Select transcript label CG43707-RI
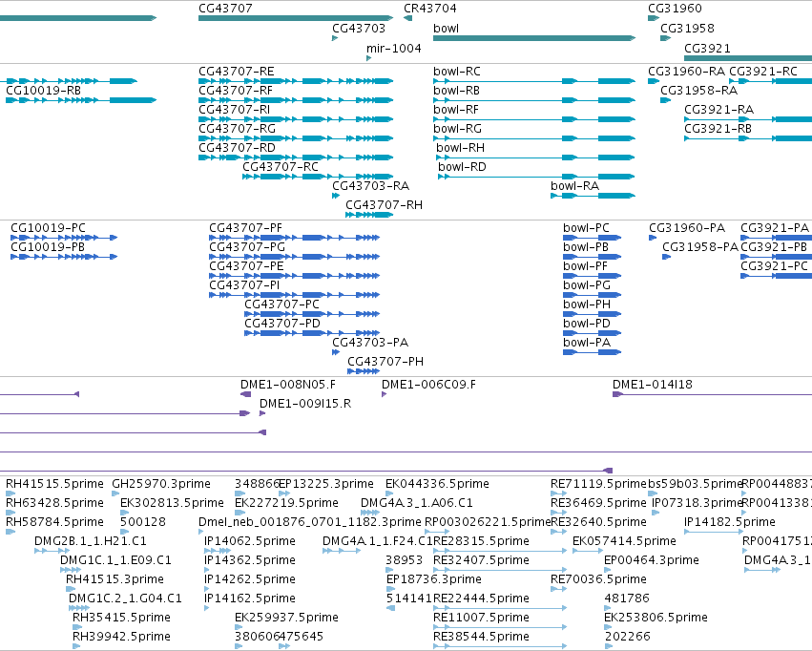This screenshot has height=651, width=812. (x=234, y=110)
